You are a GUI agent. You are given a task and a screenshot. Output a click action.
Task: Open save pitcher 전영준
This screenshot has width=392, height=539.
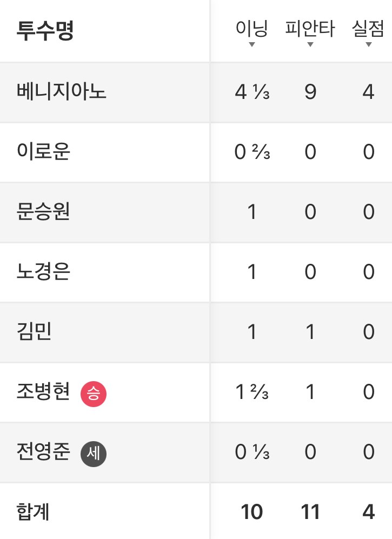pyautogui.click(x=43, y=453)
